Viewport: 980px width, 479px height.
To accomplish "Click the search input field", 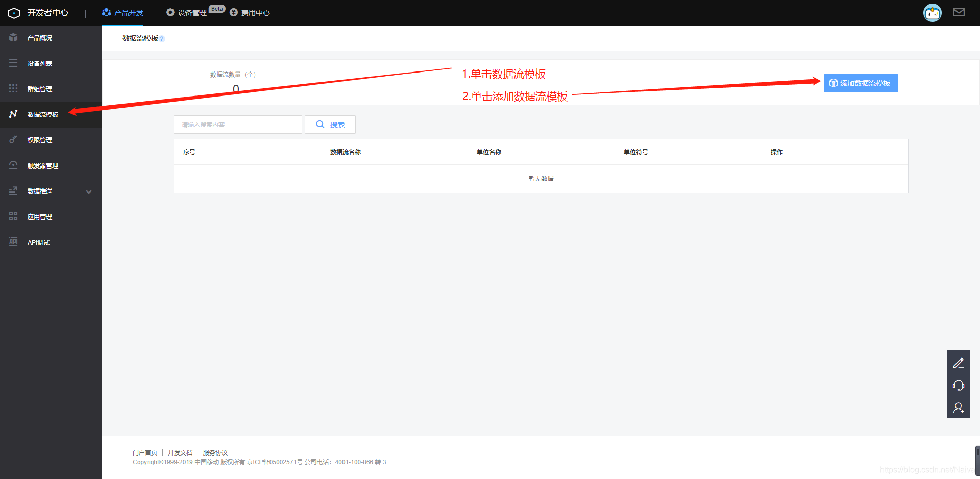I will pos(237,124).
